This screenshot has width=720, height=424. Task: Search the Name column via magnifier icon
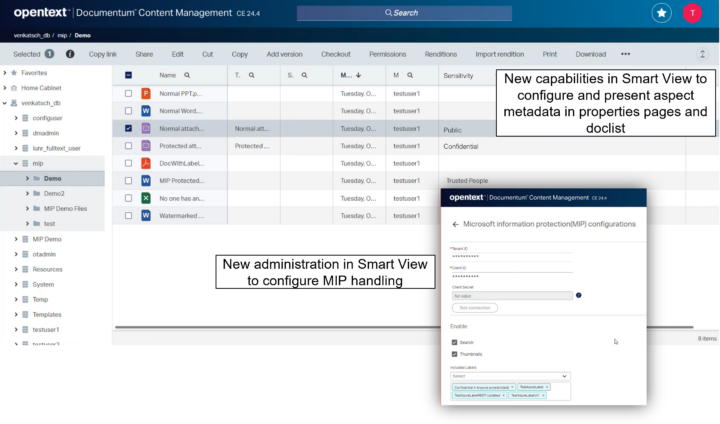187,75
